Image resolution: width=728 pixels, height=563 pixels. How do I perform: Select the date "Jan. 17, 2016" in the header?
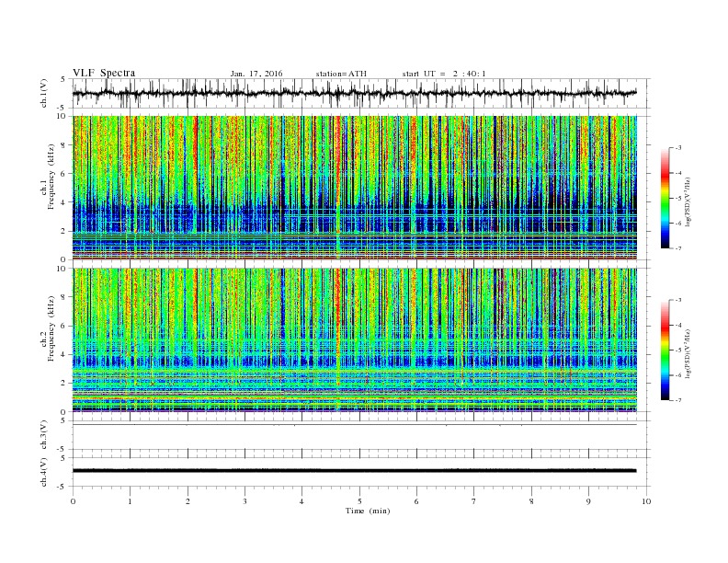[256, 74]
